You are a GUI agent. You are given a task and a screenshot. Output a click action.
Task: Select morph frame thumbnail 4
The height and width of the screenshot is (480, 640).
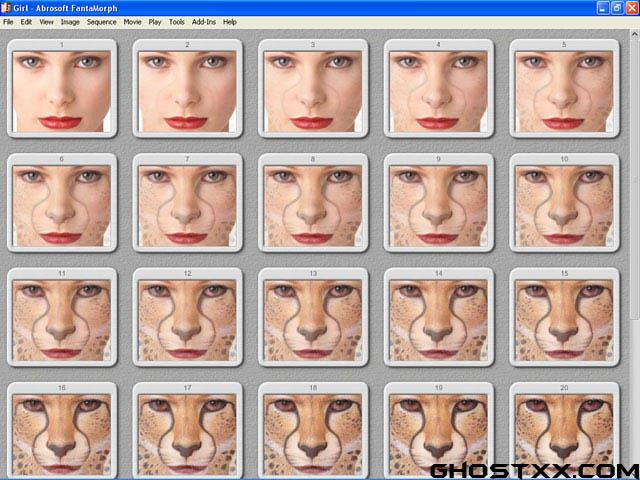click(x=439, y=89)
